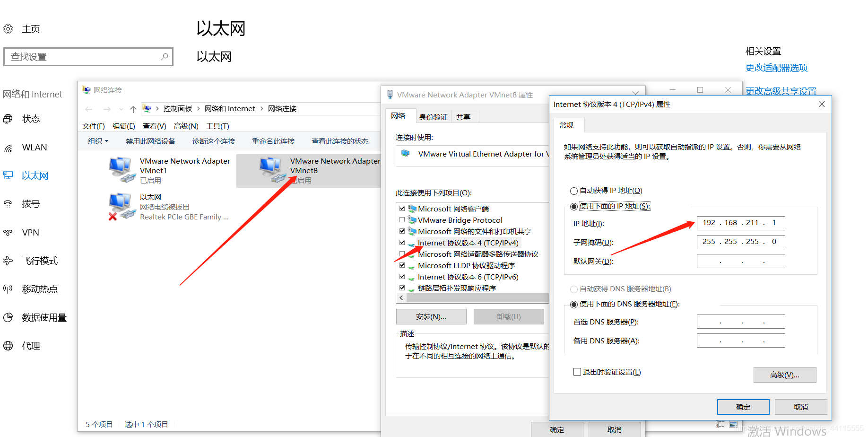This screenshot has height=437, width=868.
Task: Open 工具(T) menu
Action: [x=217, y=126]
